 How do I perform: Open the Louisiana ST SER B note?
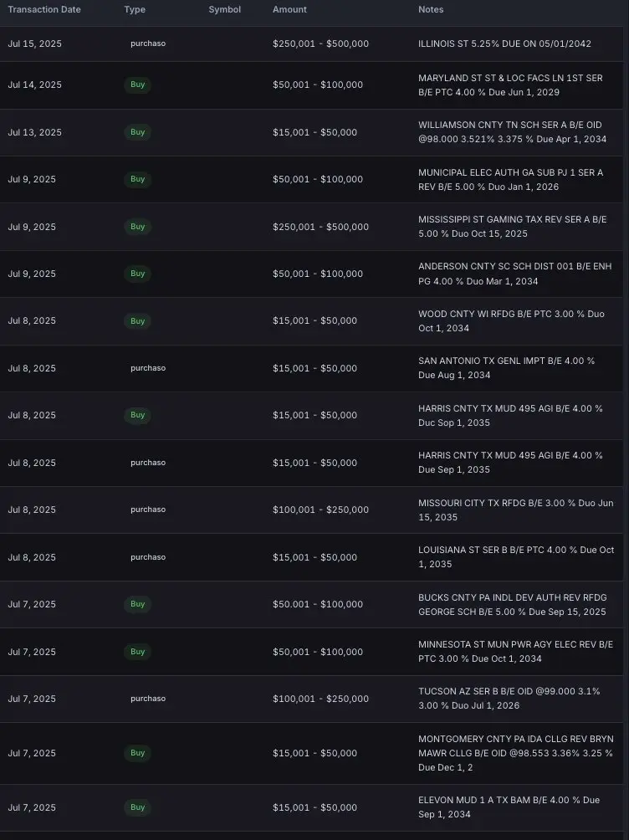tap(516, 557)
